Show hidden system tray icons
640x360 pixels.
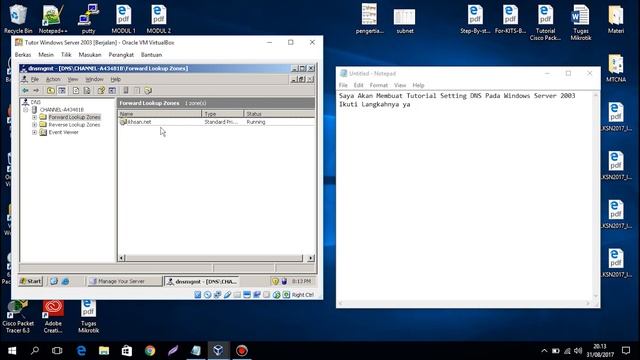click(544, 351)
